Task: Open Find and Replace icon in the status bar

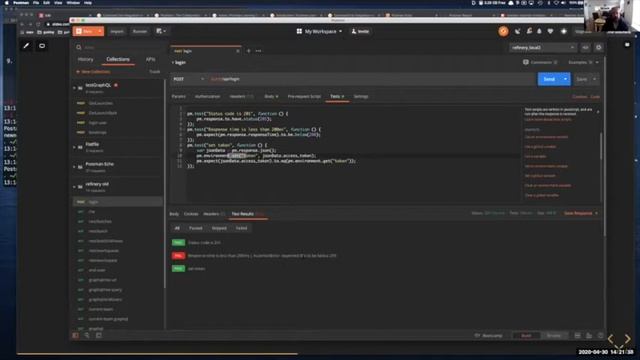Action: click(87, 336)
